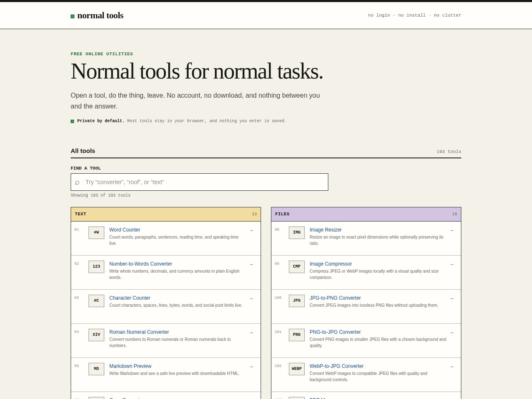Click 'Showing 193 of 193 tools' status

click(x=101, y=195)
